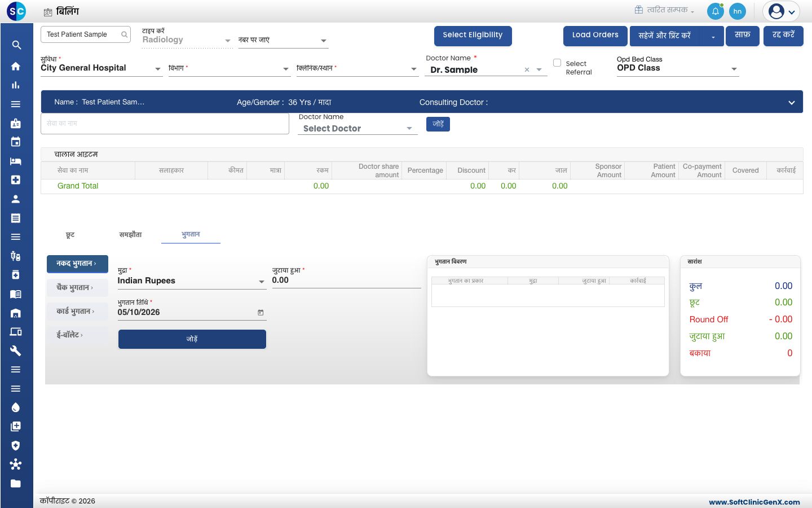Open the laptop and phone devices icon
Viewport: 812px width, 508px height.
[16, 332]
